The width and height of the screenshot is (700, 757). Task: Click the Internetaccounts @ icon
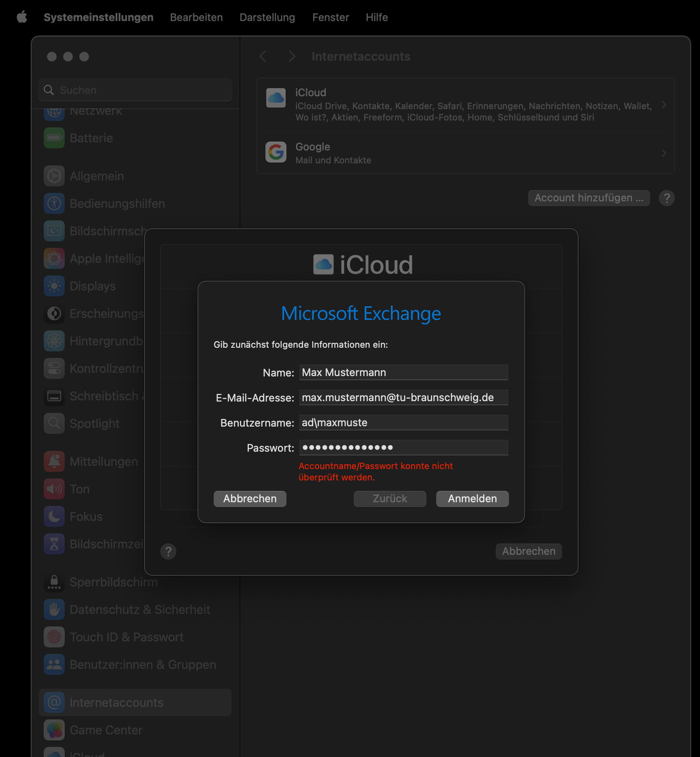pos(54,702)
